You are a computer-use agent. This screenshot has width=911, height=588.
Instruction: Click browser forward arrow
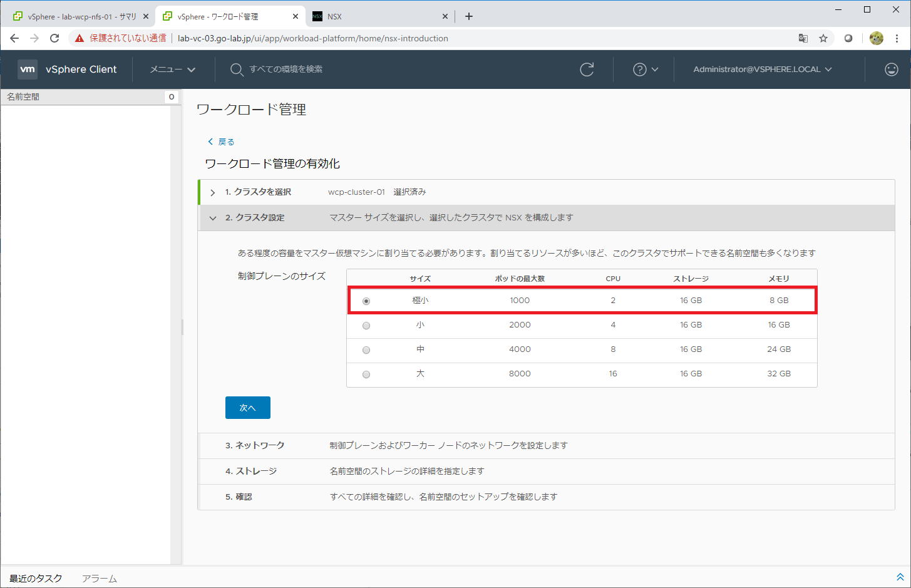click(34, 38)
